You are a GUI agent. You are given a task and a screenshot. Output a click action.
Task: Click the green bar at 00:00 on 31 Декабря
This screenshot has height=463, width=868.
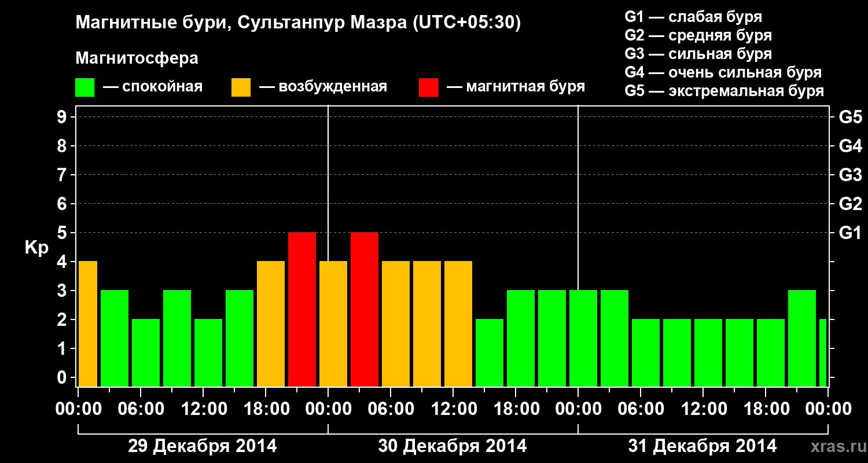coord(583,339)
